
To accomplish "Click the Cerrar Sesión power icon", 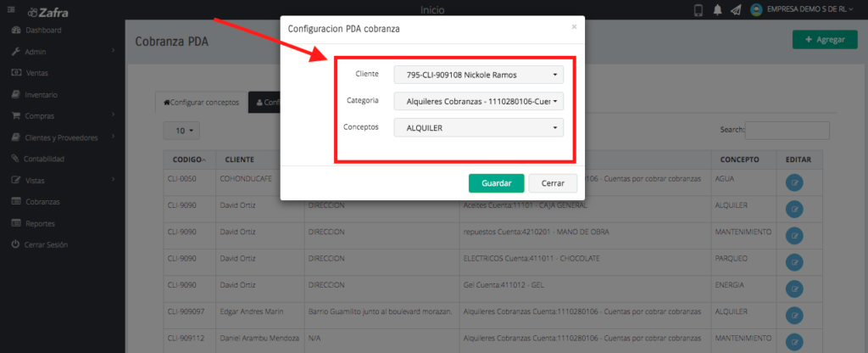I will (15, 244).
